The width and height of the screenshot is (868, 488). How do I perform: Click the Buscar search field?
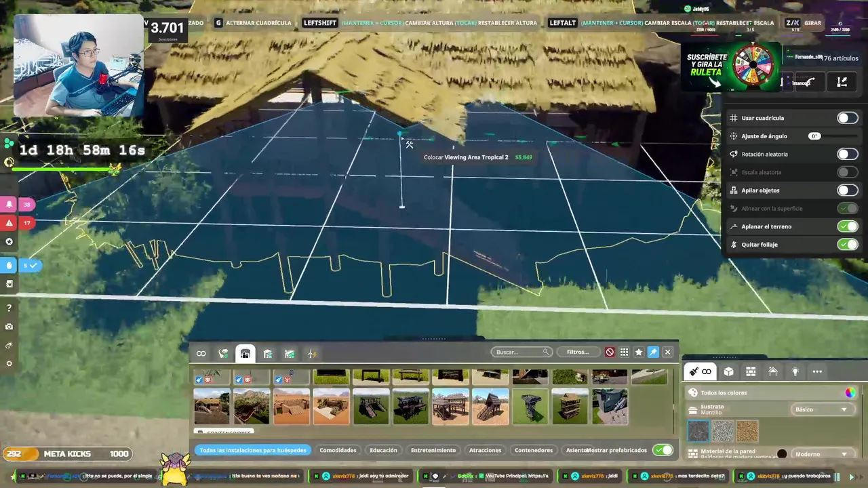521,352
